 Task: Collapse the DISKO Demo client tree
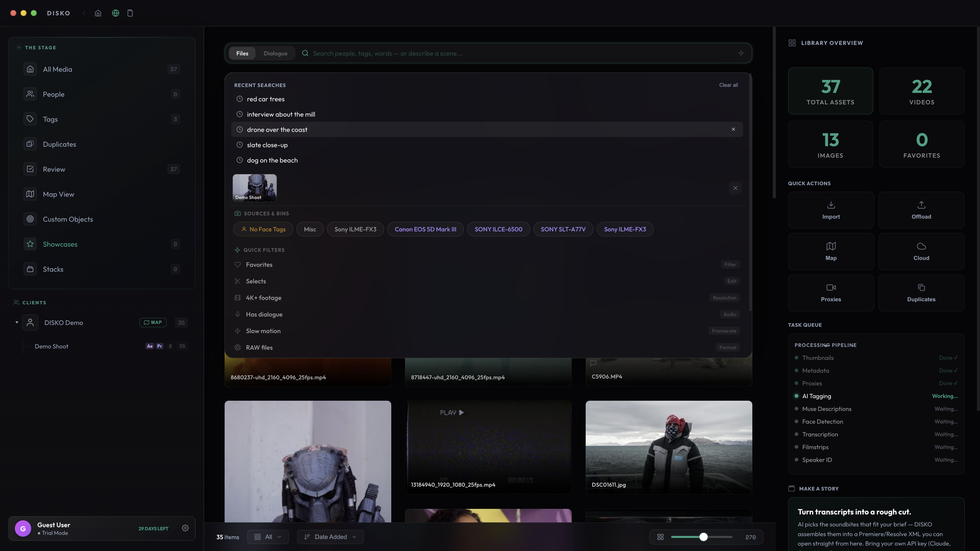pos(17,323)
